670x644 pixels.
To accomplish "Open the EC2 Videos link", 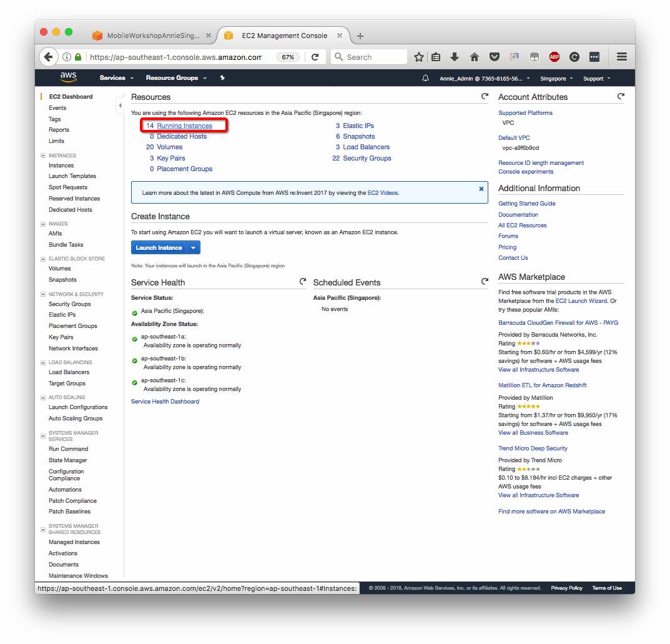I will (382, 193).
